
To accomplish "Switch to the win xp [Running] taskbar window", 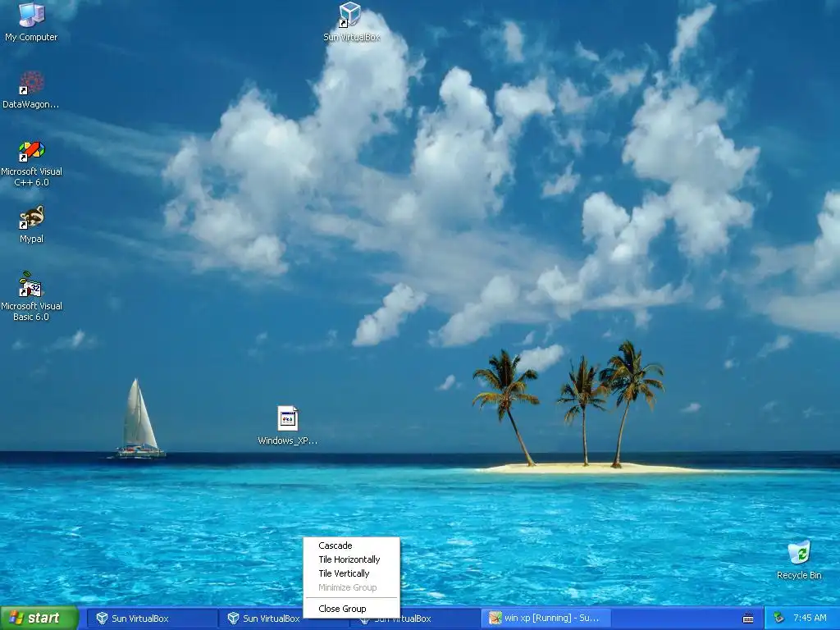I will (x=545, y=619).
